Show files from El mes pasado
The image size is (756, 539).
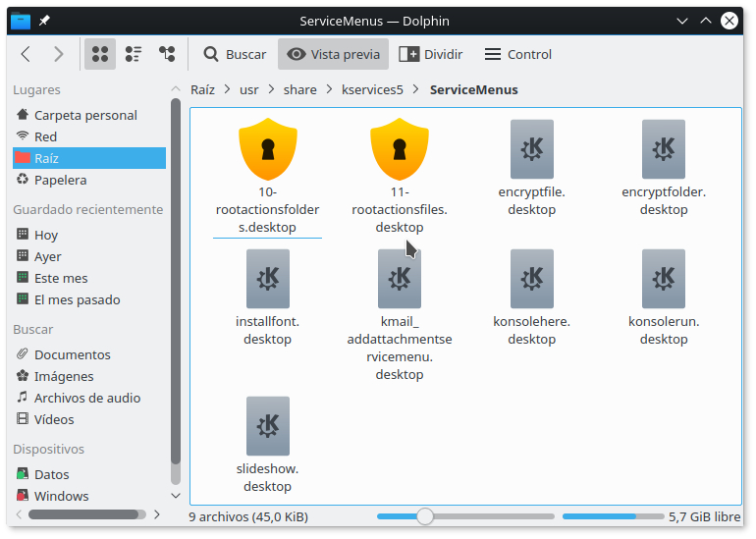89,299
